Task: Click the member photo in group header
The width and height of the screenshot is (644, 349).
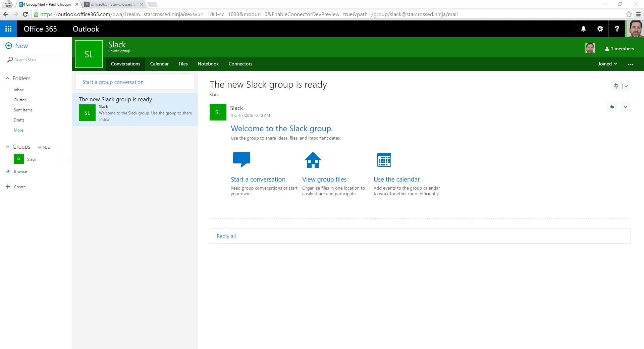Action: click(590, 48)
